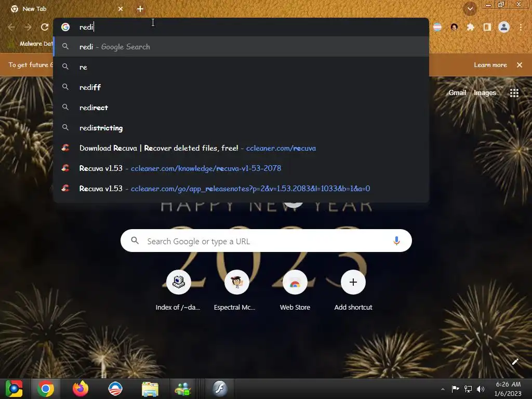Open the volume speaker tray icon

click(x=481, y=389)
